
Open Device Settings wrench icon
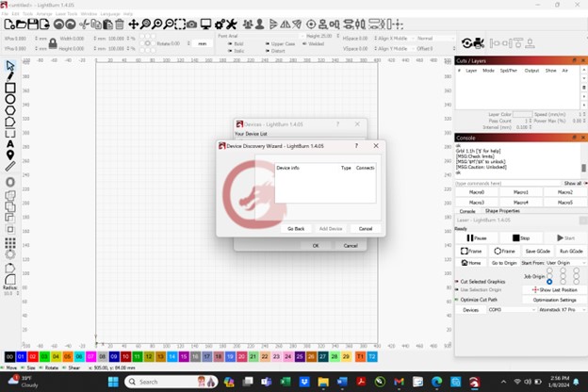232,24
